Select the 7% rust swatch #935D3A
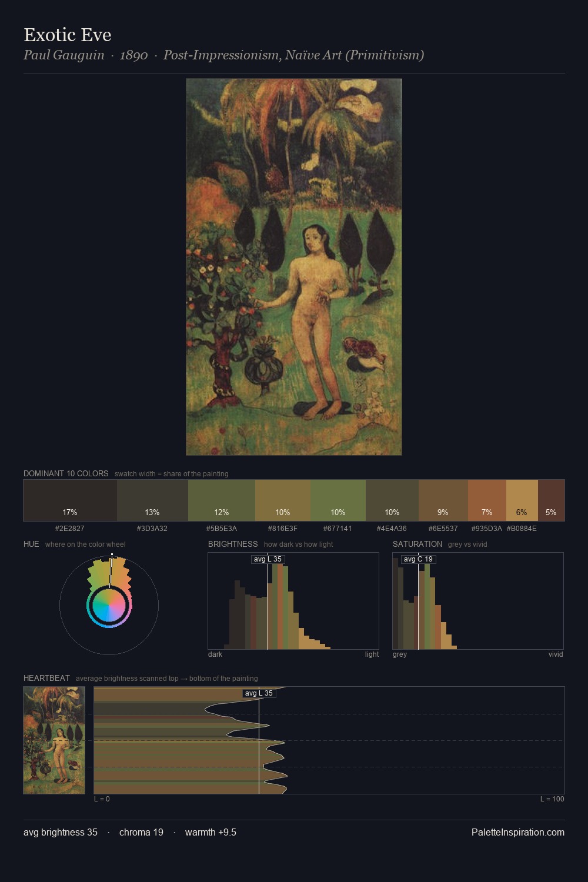This screenshot has height=882, width=588. (x=487, y=500)
